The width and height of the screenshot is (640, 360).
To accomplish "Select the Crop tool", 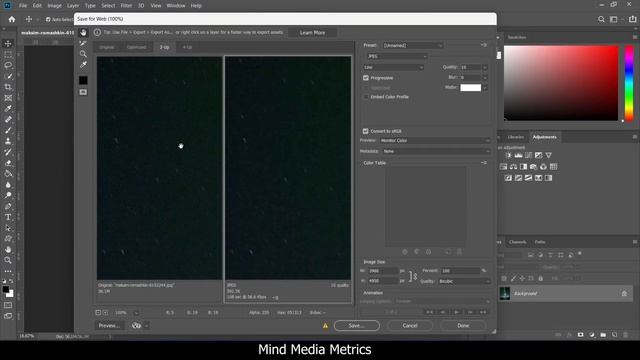I will [8, 87].
